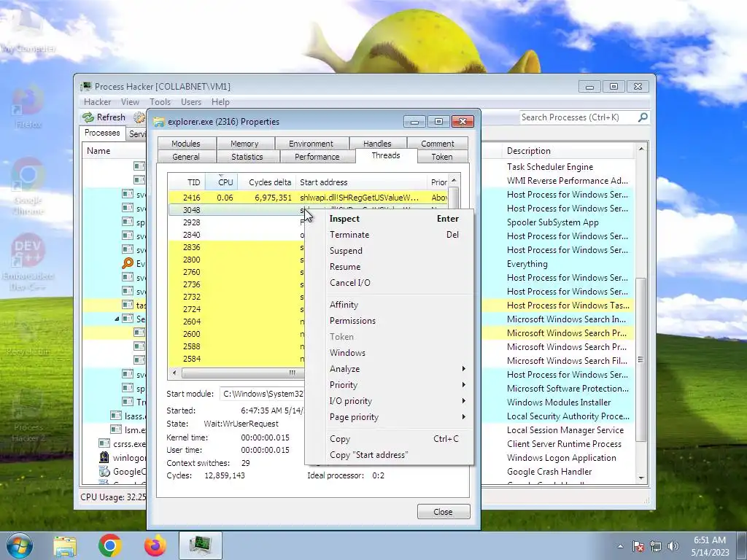Click the GoogleCrashHandler process icon
The height and width of the screenshot is (560, 747).
(104, 472)
